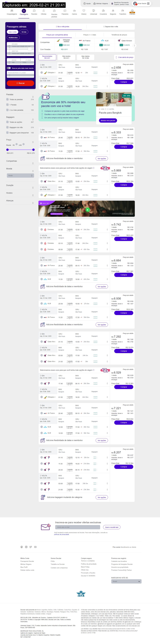Open the Hospedagens category icon
The height and width of the screenshot is (644, 160).
pyautogui.click(x=12, y=11)
